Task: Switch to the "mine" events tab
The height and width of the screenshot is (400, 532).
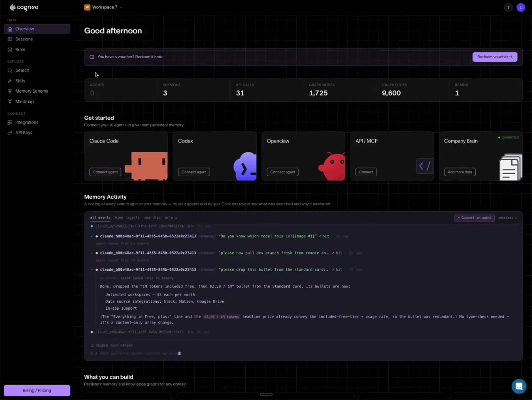Action: point(119,217)
